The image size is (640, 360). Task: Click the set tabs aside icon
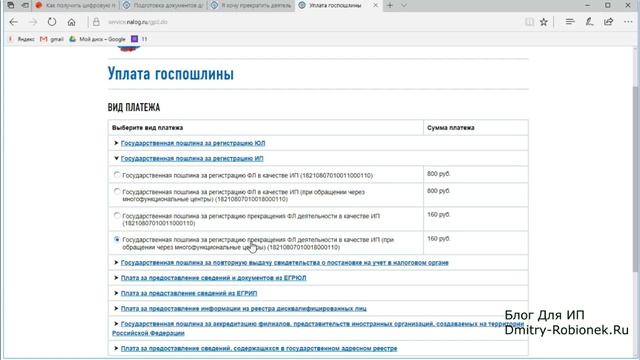(25, 5)
